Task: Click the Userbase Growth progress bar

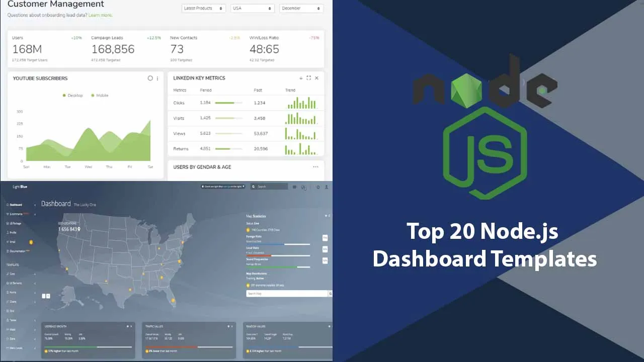Action: (88, 347)
